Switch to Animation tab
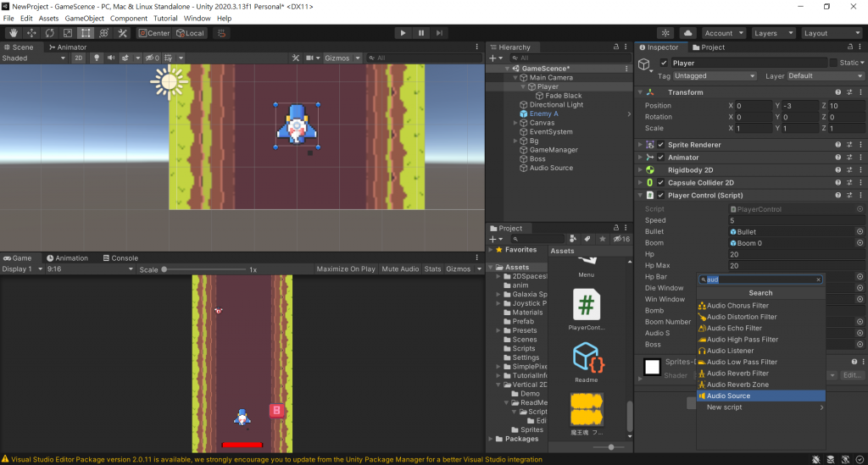This screenshot has height=465, width=868. (67, 258)
